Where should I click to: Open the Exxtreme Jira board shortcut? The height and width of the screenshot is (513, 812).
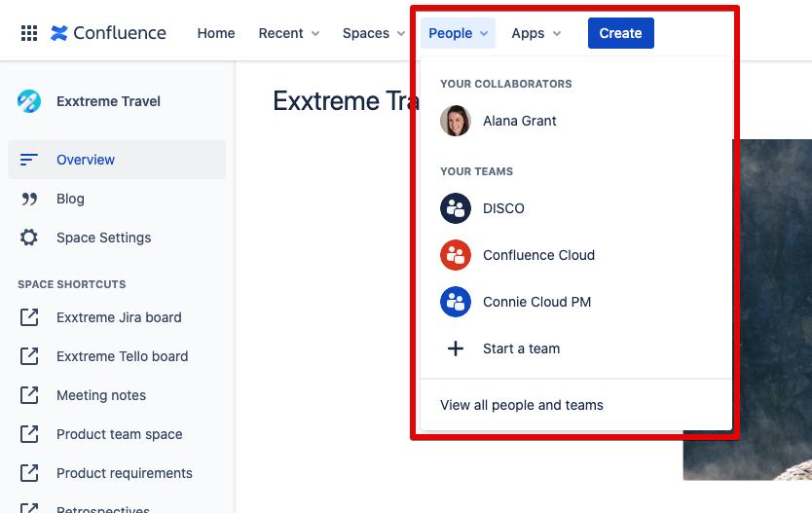117,317
